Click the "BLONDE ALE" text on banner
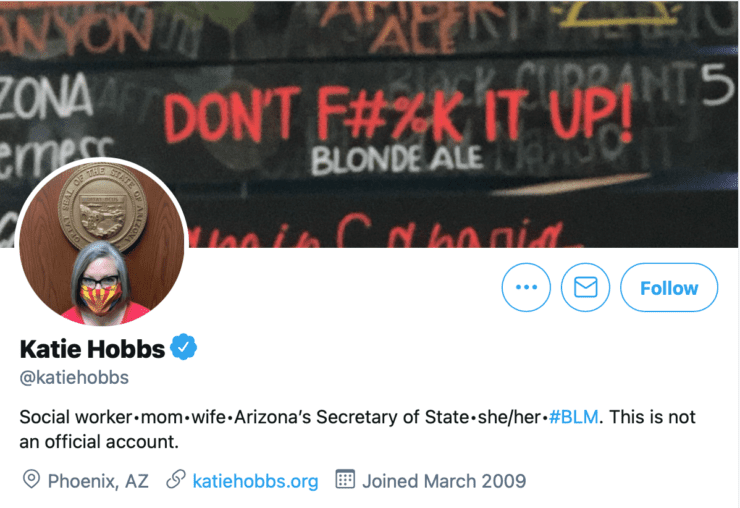The width and height of the screenshot is (740, 508). click(397, 157)
